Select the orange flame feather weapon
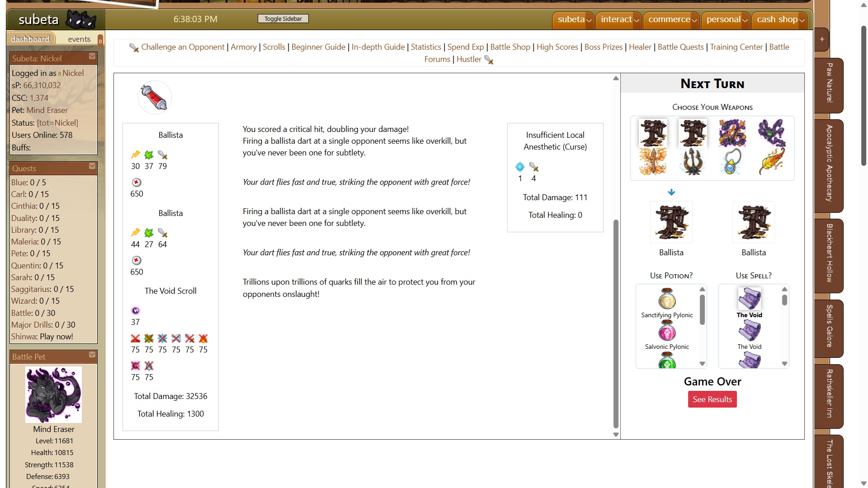Viewport: 868px width, 488px height. [771, 161]
